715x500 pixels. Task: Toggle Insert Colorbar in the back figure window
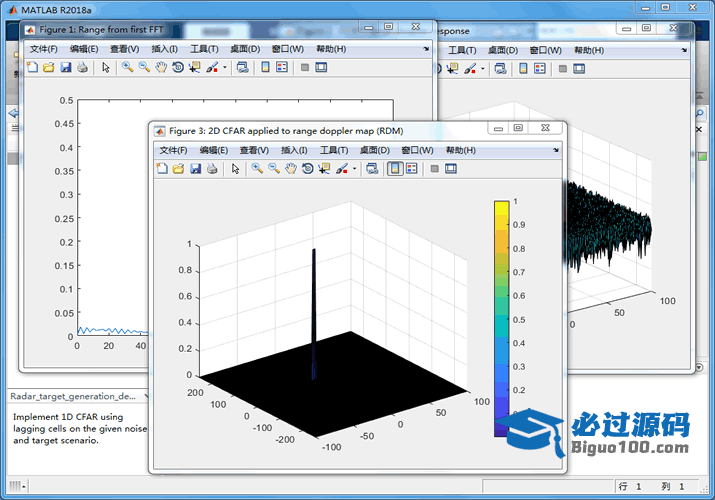pyautogui.click(x=523, y=69)
